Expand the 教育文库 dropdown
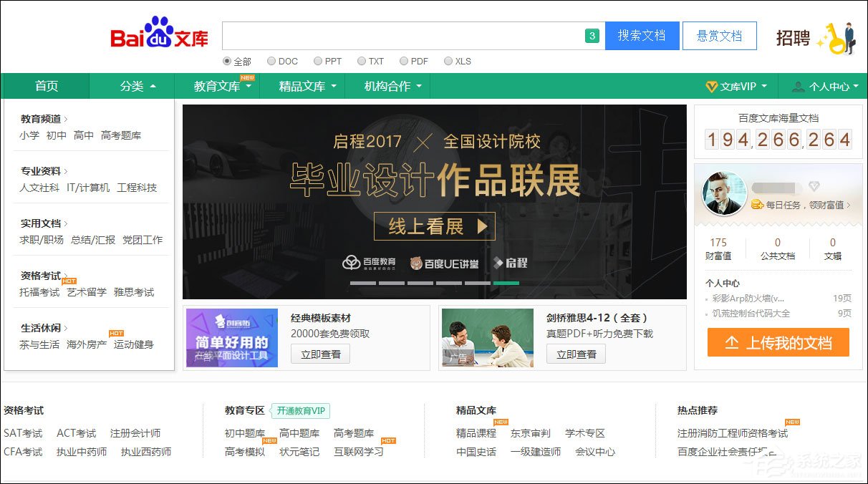The width and height of the screenshot is (868, 484). point(217,86)
